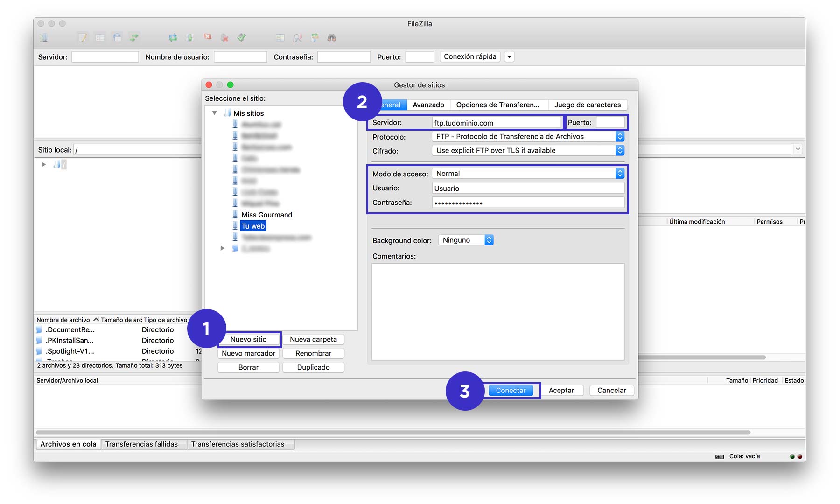Click the cancel current operation icon
This screenshot has width=840, height=504.
(207, 37)
